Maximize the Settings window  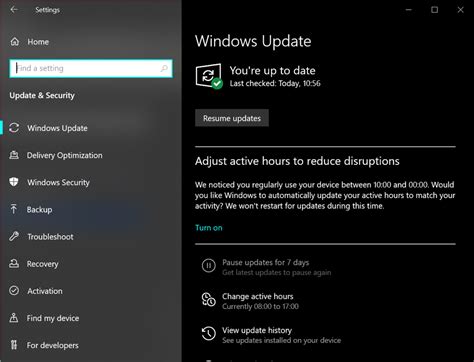(435, 10)
